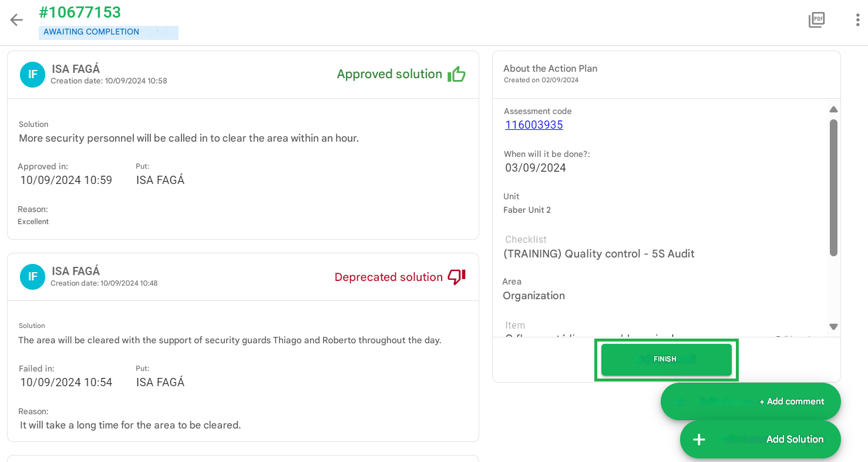Click the FINISH button
Viewport: 868px width, 462px height.
[666, 359]
